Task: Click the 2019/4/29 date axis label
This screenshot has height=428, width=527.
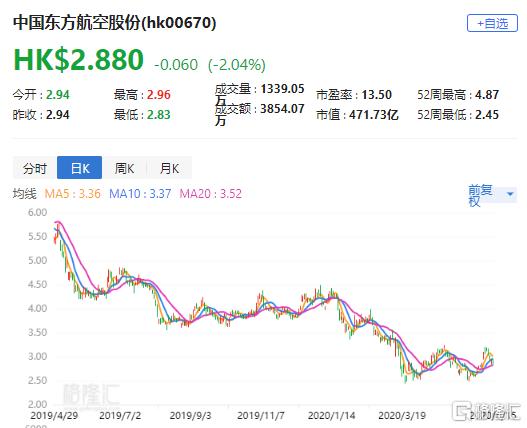Action: click(x=54, y=416)
